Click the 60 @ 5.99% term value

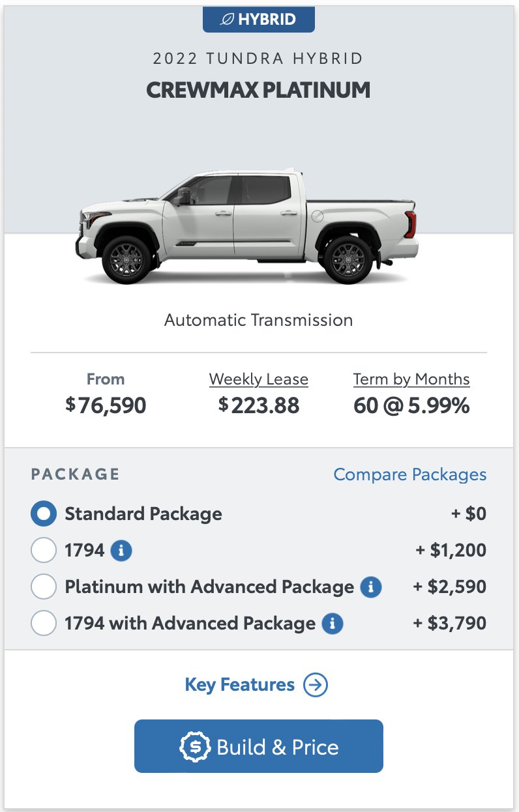tap(411, 405)
